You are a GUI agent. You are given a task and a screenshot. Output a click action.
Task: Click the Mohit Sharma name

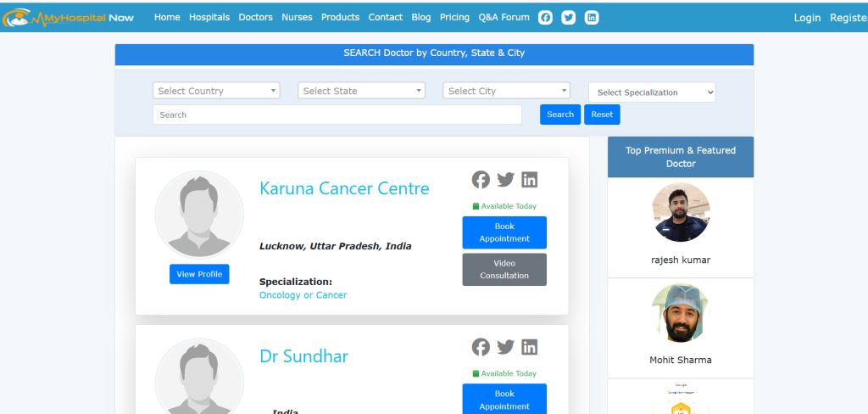[681, 361]
